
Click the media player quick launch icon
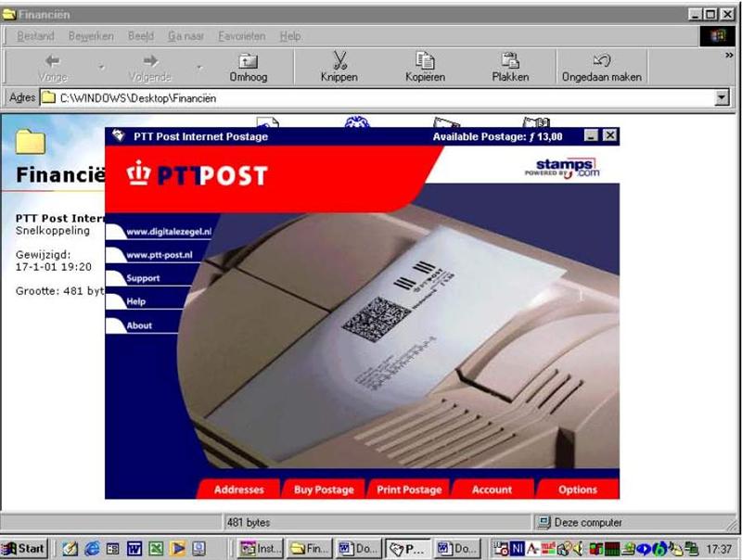pos(177,549)
